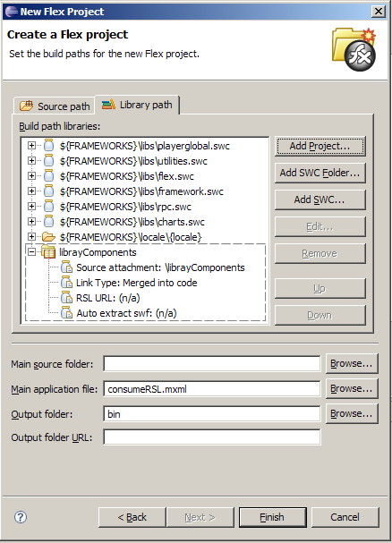The image size is (392, 543).
Task: Click the framework.swc library jar icon
Action: (x=49, y=191)
